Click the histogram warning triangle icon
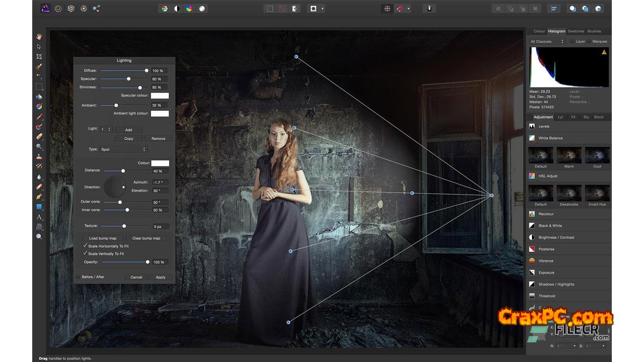This screenshot has width=644, height=362. click(604, 52)
